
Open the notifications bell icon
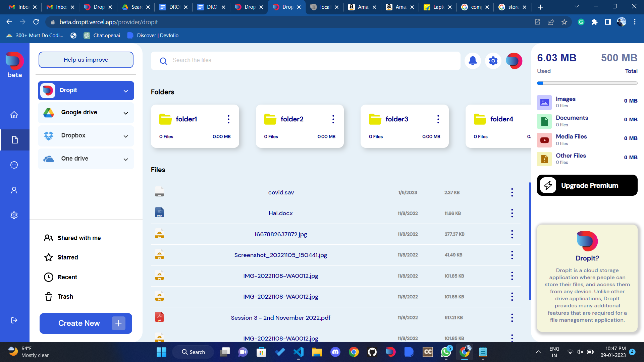[473, 61]
